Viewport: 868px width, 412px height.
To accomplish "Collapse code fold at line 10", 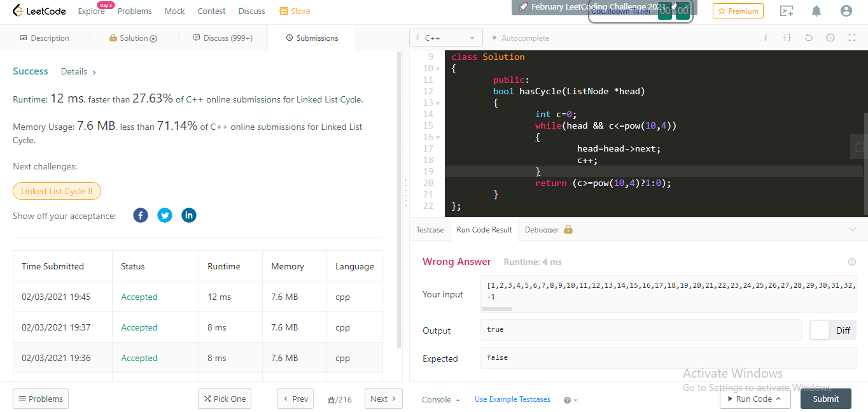I will (438, 69).
